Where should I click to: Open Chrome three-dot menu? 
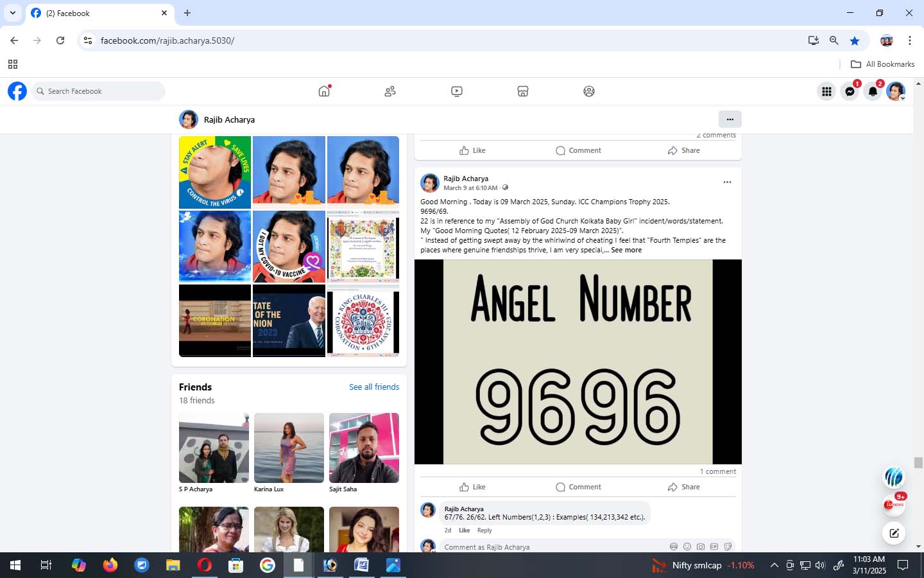(910, 40)
